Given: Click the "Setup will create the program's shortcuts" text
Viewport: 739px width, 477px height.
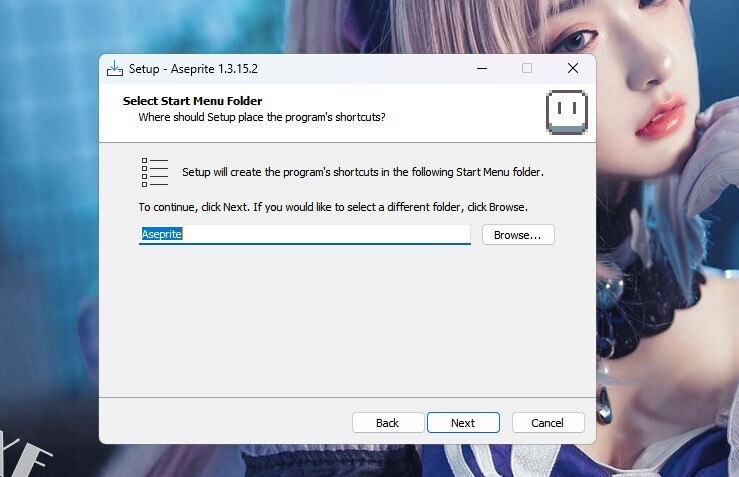Looking at the screenshot, I should coord(363,172).
